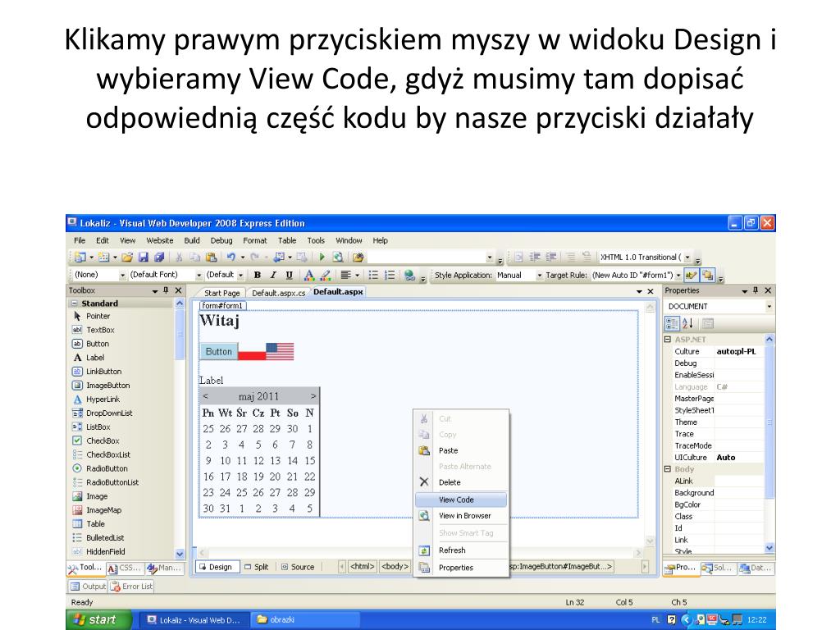840x630 pixels.
Task: Click the Alphabetical sort icon in Properties
Action: click(688, 323)
